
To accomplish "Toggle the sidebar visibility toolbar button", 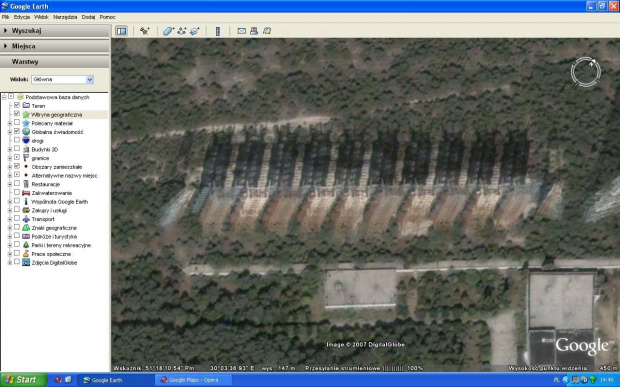I will tap(121, 31).
